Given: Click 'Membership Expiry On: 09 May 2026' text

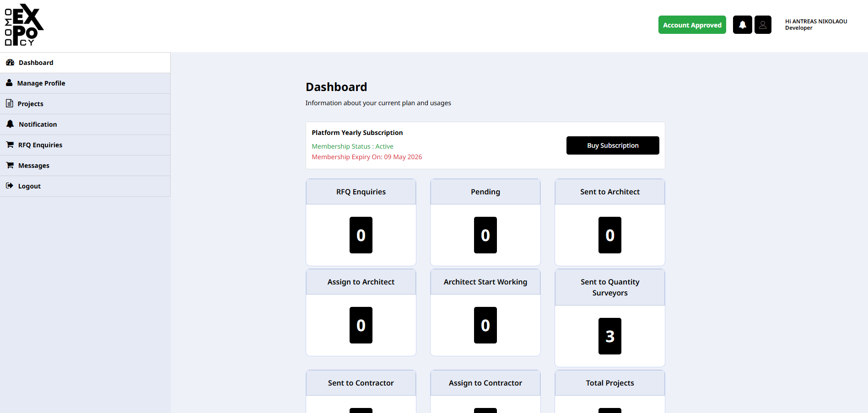Looking at the screenshot, I should (367, 157).
